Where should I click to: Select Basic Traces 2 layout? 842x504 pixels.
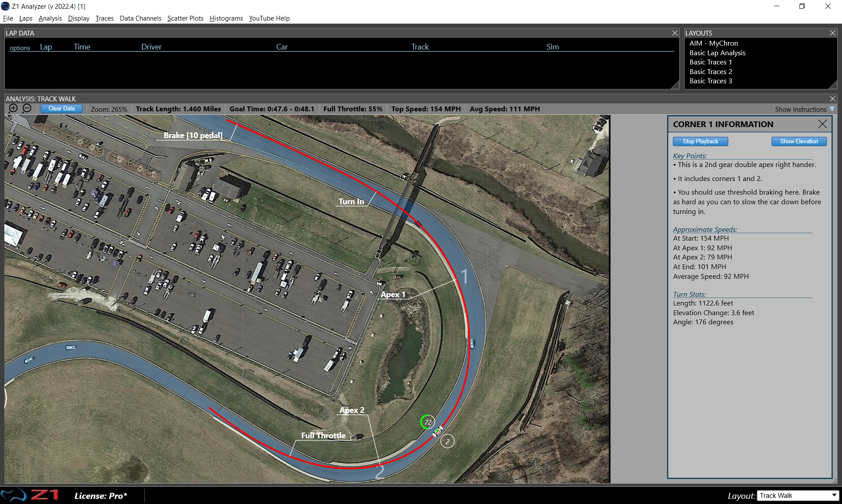click(710, 72)
